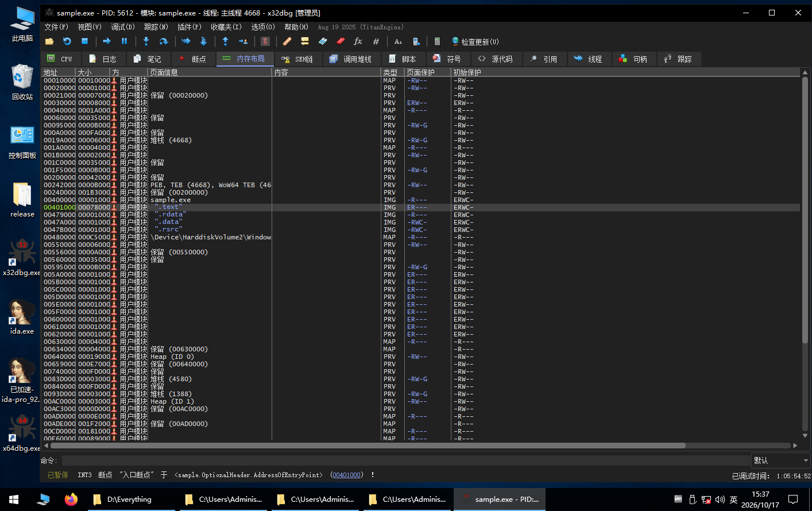Open the calculator toolbar icon
The image size is (812, 511).
point(437,41)
